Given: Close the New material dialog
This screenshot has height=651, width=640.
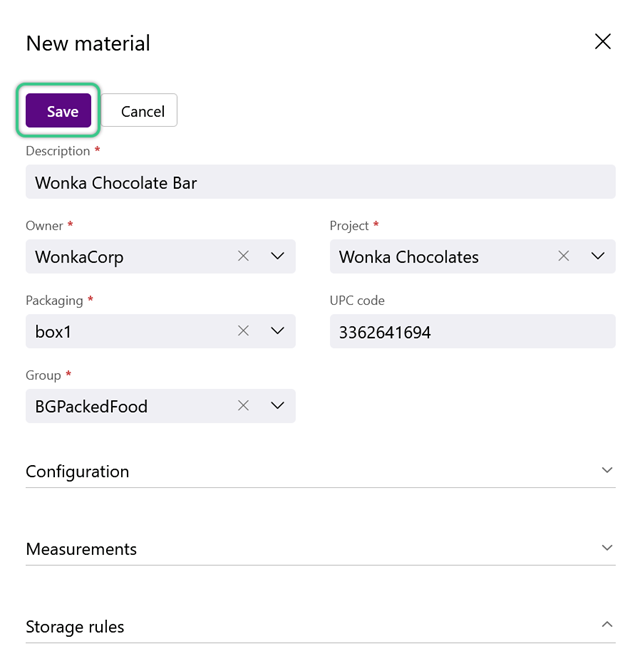Looking at the screenshot, I should click(602, 42).
